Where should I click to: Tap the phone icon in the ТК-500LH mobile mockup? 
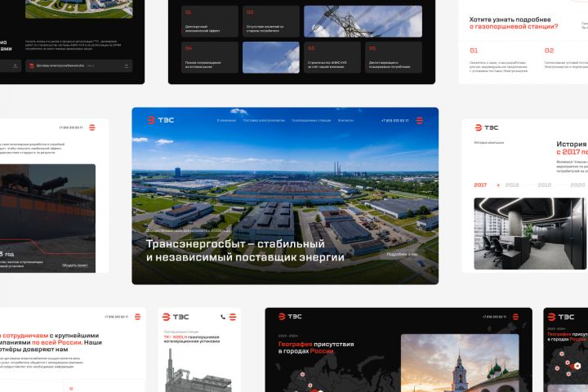[223, 317]
